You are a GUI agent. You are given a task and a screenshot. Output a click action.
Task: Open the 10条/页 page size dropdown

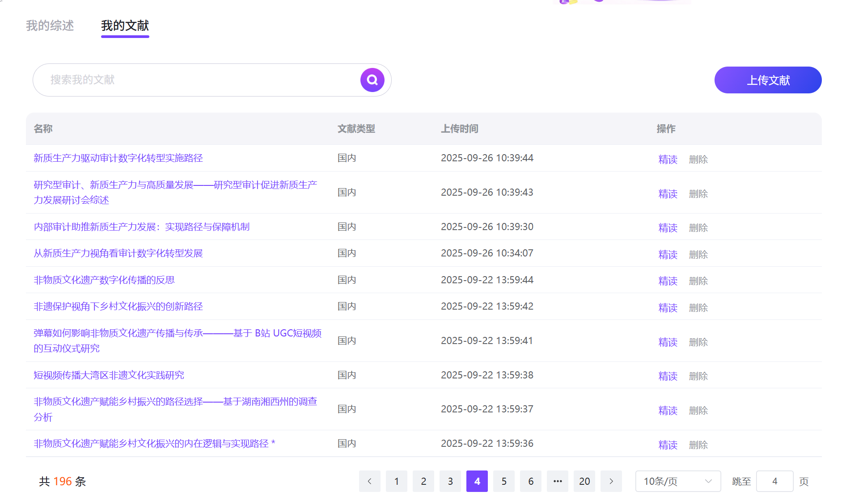[677, 481]
